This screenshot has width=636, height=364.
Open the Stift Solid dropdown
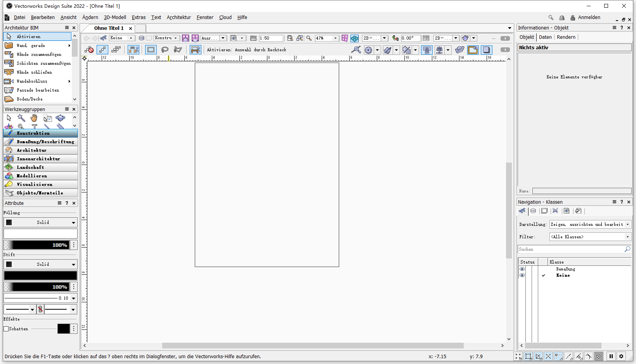pyautogui.click(x=40, y=264)
